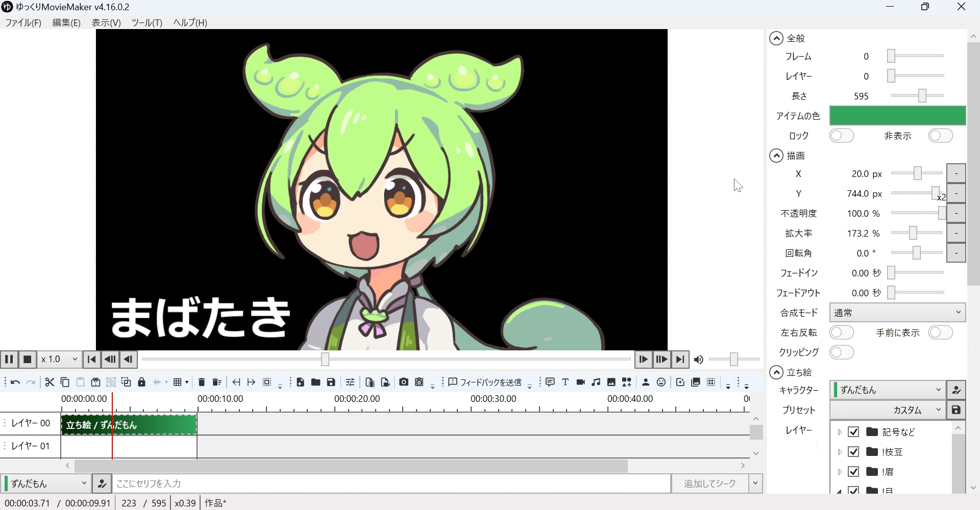Jump to the start of timeline
The image size is (980, 510).
(x=91, y=360)
